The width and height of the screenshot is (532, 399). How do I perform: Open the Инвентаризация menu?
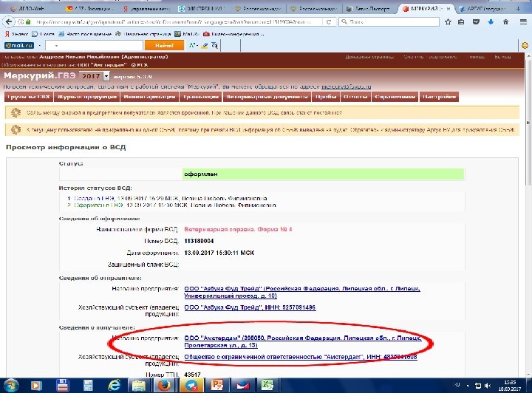[149, 97]
